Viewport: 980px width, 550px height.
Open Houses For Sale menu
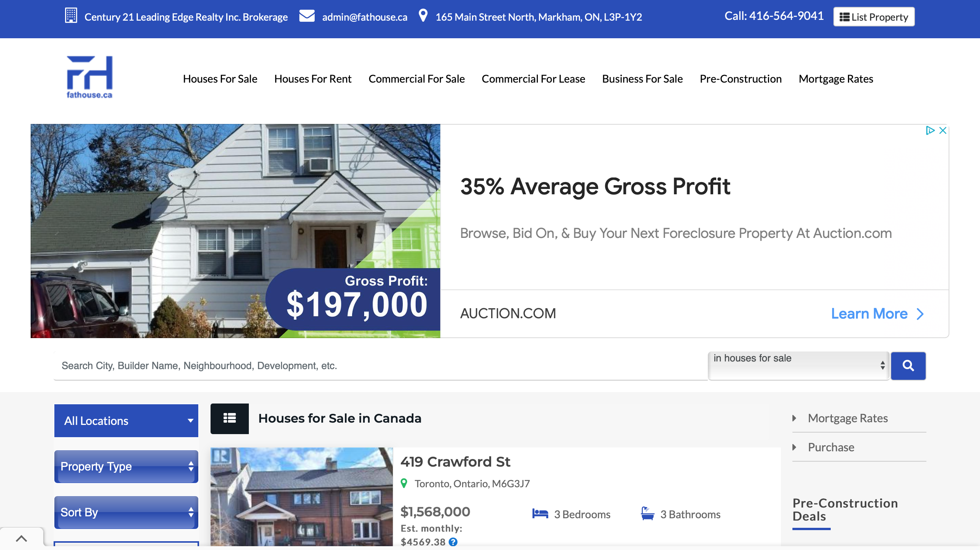pos(220,79)
